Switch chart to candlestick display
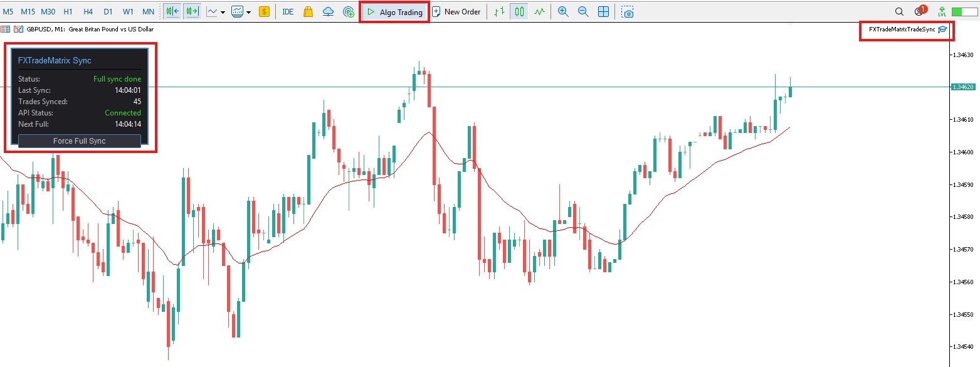 tap(519, 12)
